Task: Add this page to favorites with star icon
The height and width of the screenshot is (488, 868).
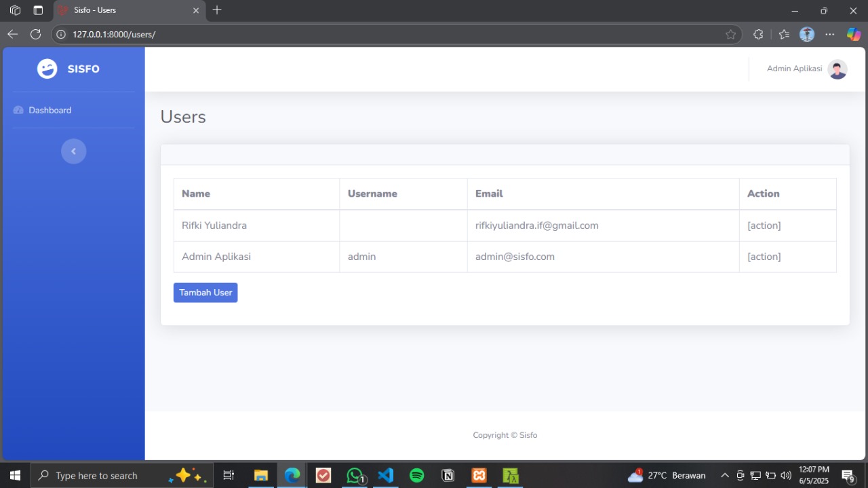Action: coord(730,35)
